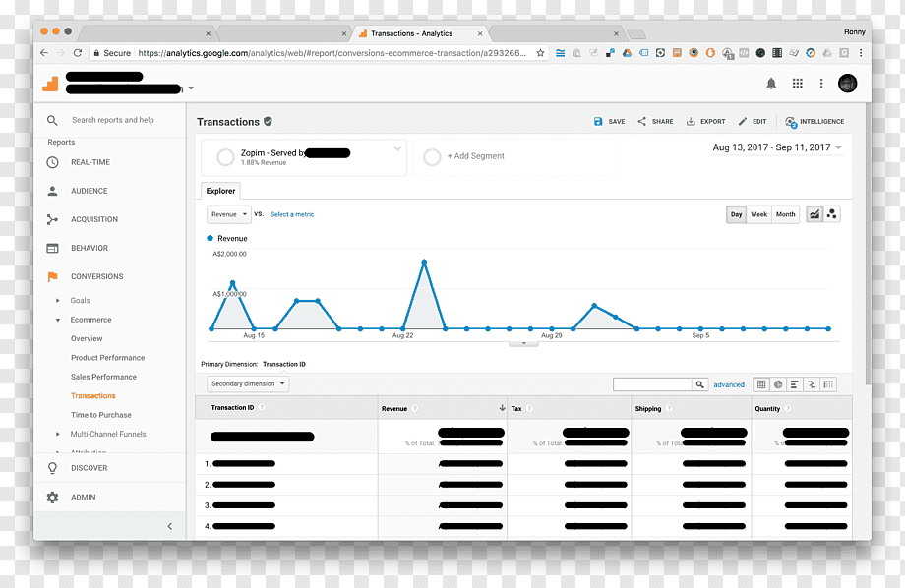The height and width of the screenshot is (588, 905).
Task: Select the Pivot table view icon
Action: pyautogui.click(x=828, y=384)
